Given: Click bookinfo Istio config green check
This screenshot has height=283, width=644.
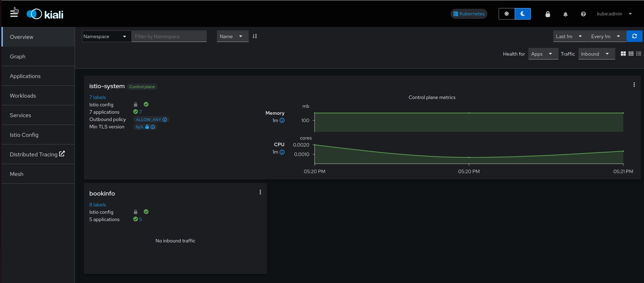Looking at the screenshot, I should (146, 212).
